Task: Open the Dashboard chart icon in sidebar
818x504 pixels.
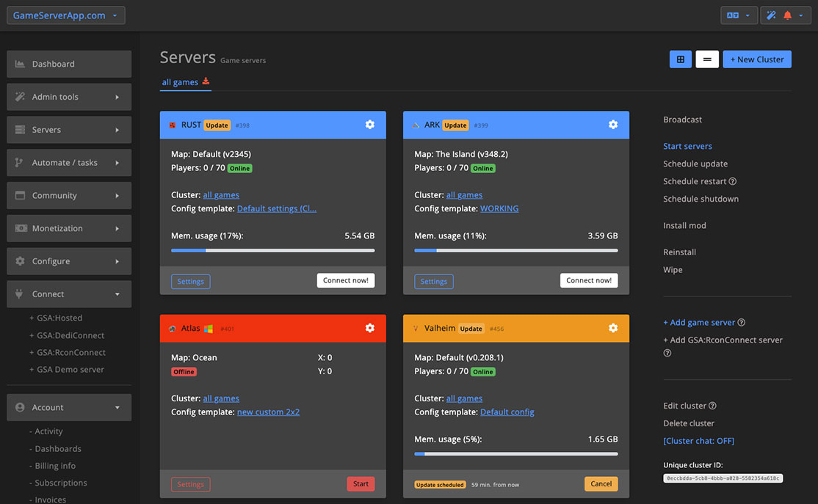Action: [x=20, y=64]
